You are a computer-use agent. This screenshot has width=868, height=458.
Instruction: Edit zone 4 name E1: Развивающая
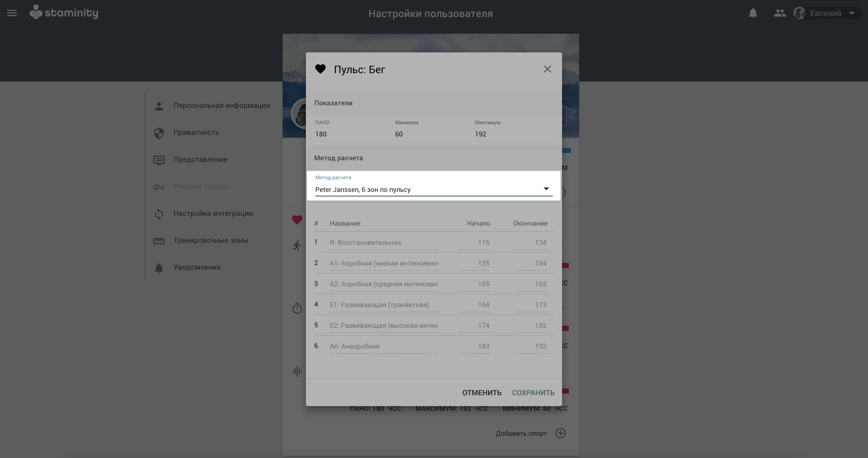(x=384, y=305)
